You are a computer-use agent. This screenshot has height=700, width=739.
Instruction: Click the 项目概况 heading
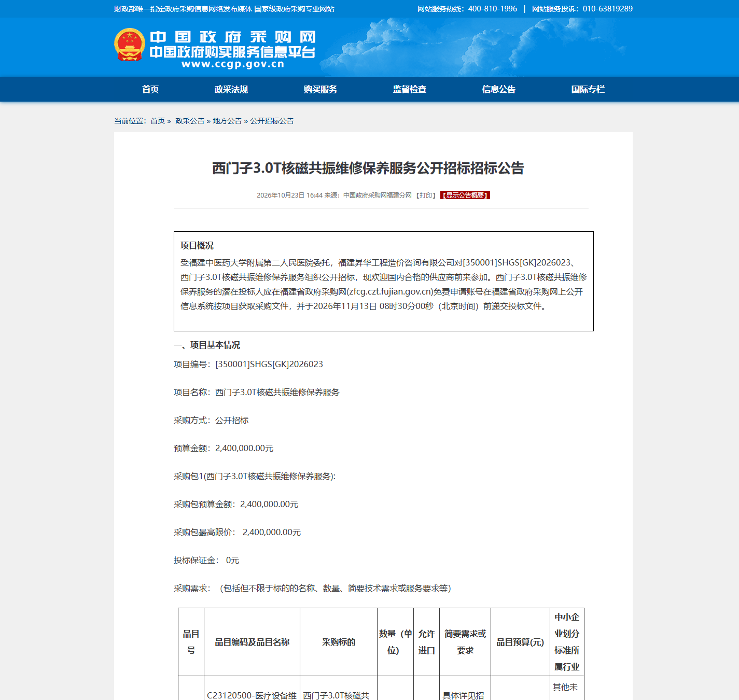[197, 246]
